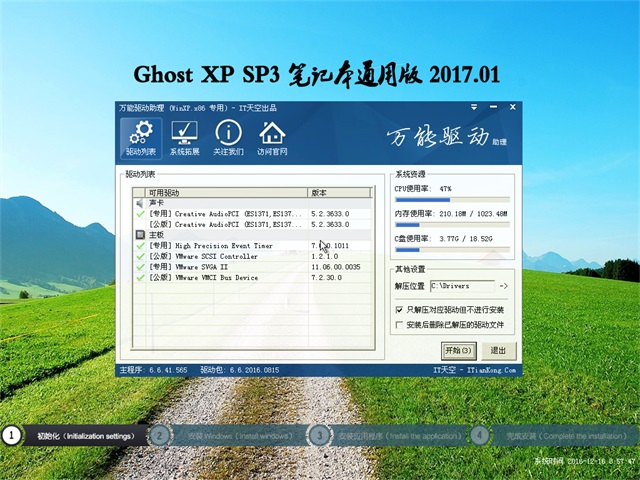Click version 1.2.1.0 of VMware SCSI Controller
The height and width of the screenshot is (480, 640).
[x=325, y=256]
